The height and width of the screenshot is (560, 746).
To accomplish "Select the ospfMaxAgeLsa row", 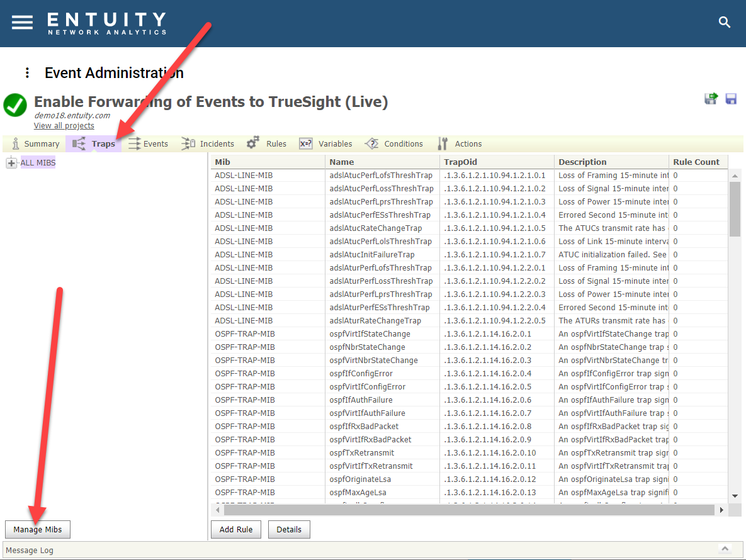I will pyautogui.click(x=469, y=493).
